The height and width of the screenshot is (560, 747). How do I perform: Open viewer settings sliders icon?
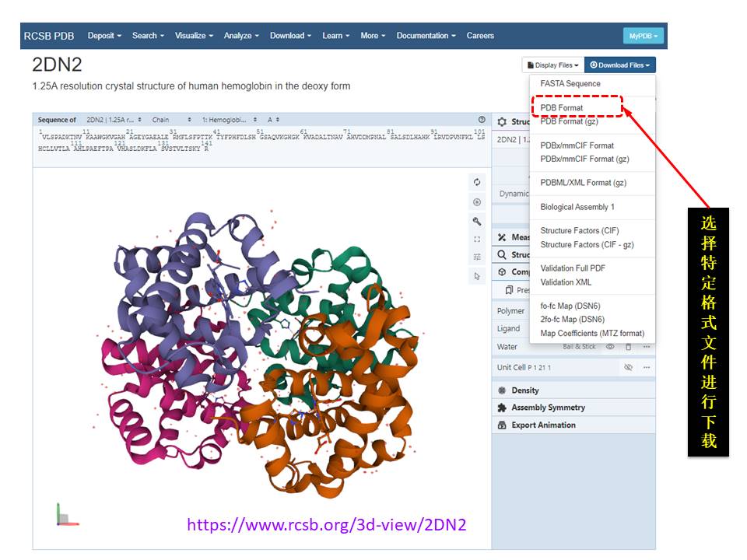click(477, 257)
